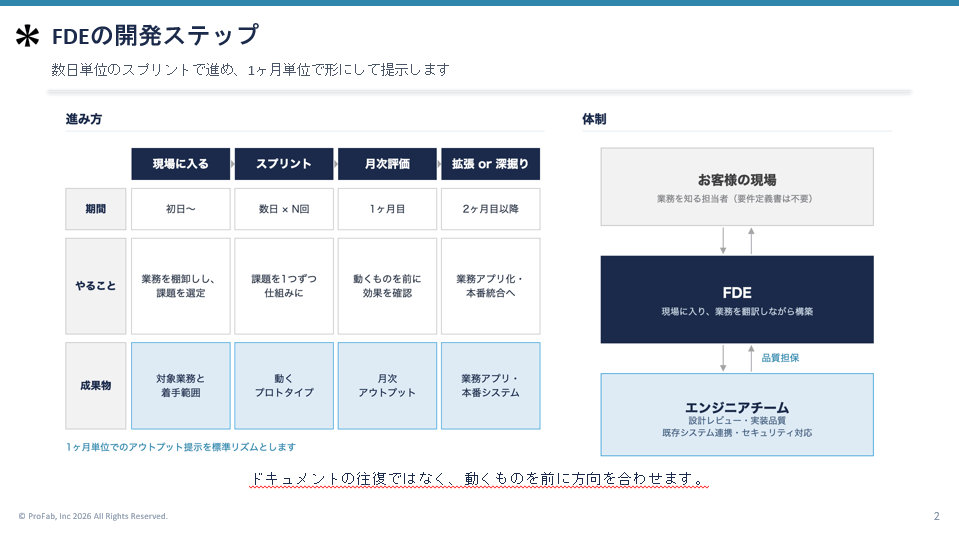
Task: Click the cell 動くものを前に効果を確認
Action: [387, 286]
